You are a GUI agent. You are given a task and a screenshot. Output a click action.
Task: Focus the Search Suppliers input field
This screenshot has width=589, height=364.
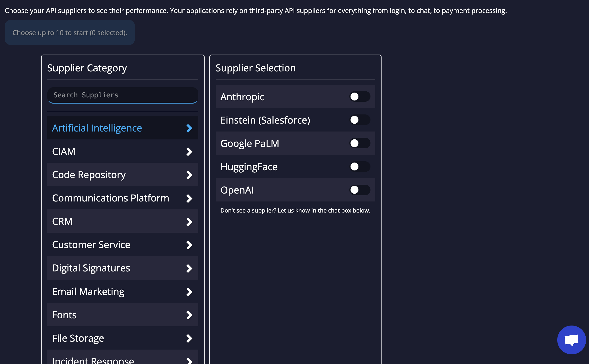point(123,95)
